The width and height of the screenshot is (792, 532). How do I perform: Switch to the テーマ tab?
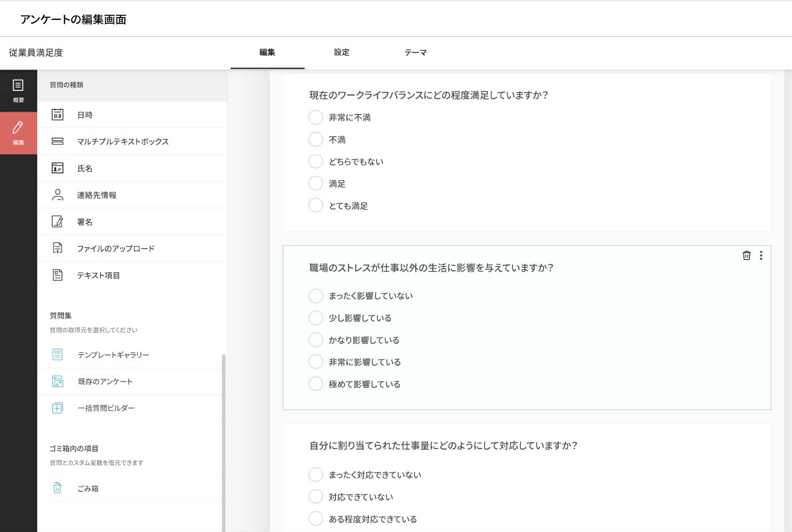click(x=416, y=53)
